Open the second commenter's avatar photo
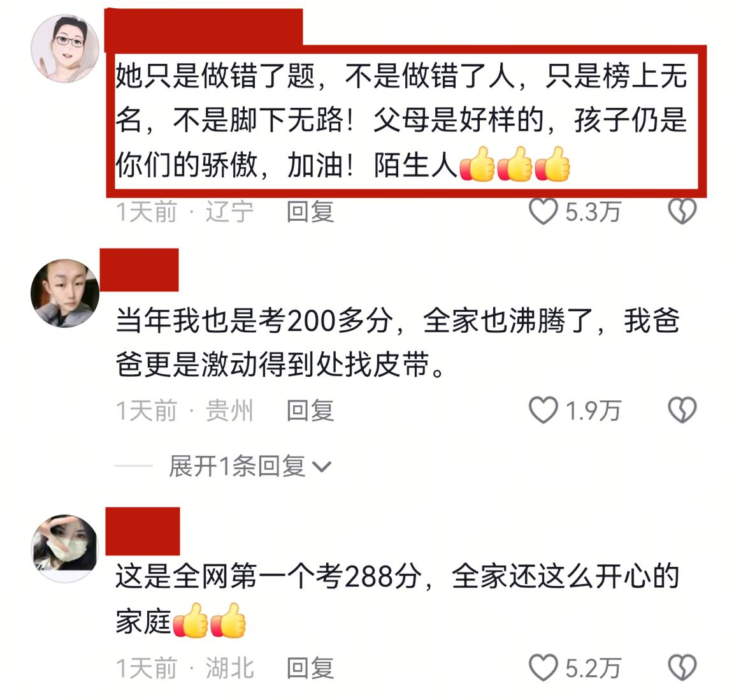 64,293
